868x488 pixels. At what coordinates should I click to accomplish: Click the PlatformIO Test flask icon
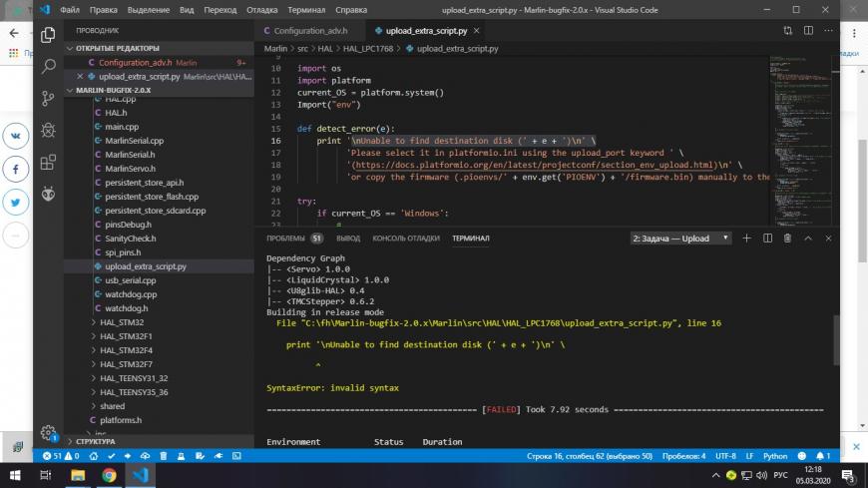pos(181,456)
